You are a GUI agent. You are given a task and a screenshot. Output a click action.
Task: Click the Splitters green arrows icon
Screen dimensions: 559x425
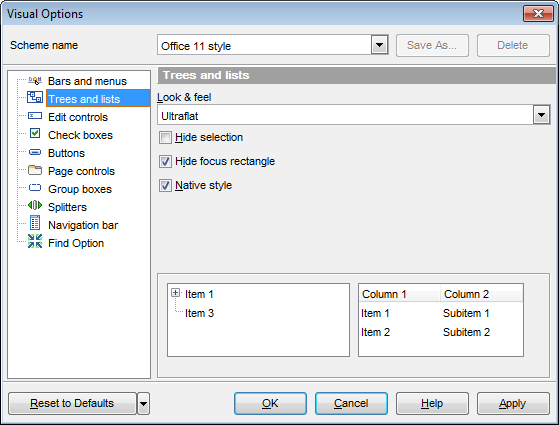click(x=35, y=205)
